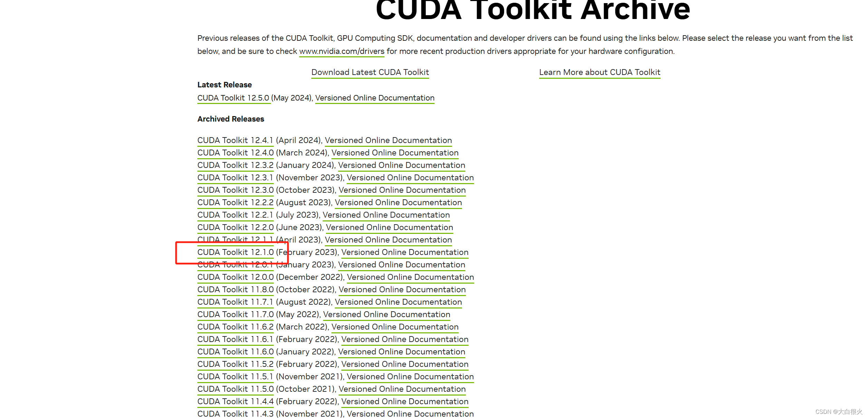Viewport: 868px width, 418px height.
Task: Click the Download Latest CUDA Toolkit link
Action: pyautogui.click(x=370, y=73)
